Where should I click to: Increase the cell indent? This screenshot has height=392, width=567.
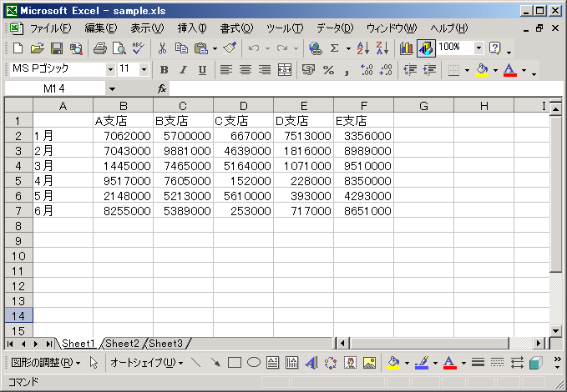point(429,70)
